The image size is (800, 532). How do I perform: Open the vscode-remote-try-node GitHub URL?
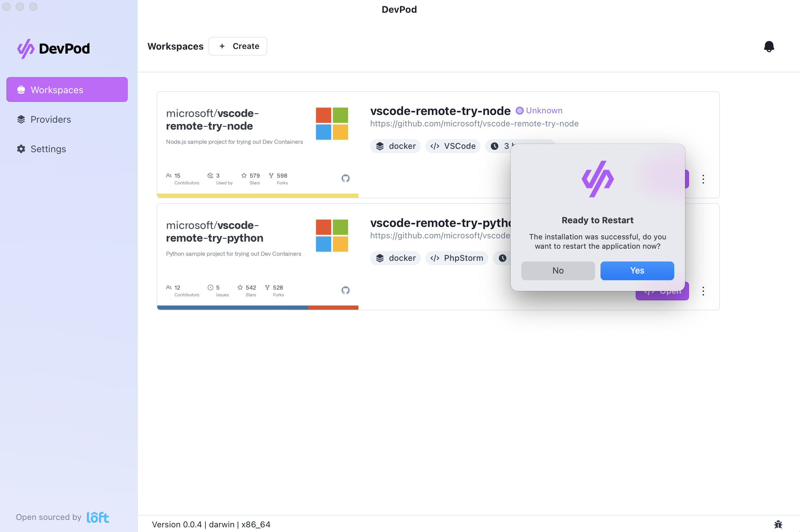pos(474,124)
